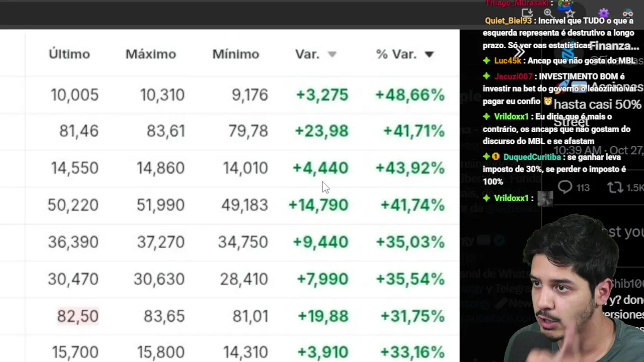Click the image posted by Vrildoxx1
The width and height of the screenshot is (644, 362).
coord(545,199)
